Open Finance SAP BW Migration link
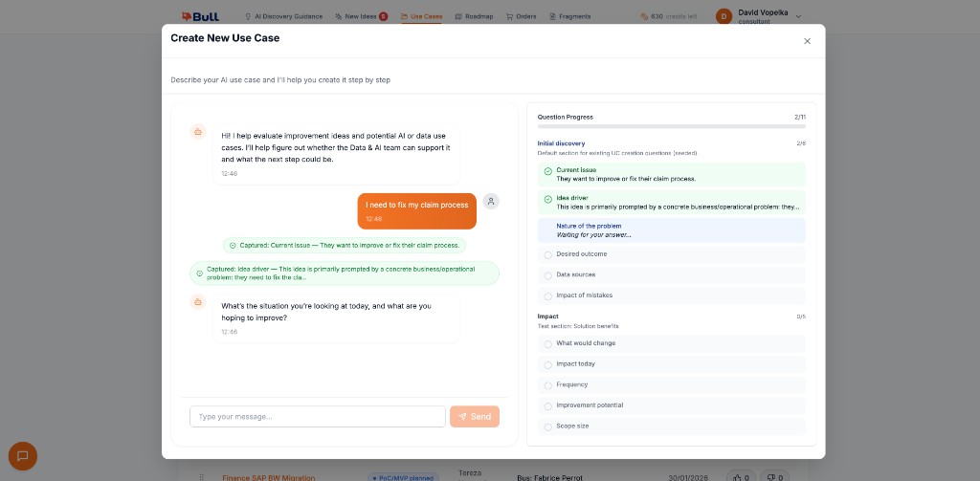This screenshot has height=481, width=980. coord(268,477)
